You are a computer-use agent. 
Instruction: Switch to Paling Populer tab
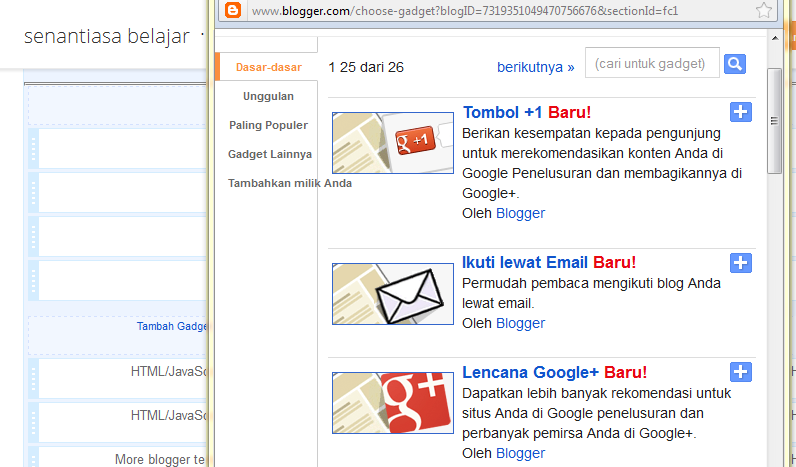click(268, 125)
